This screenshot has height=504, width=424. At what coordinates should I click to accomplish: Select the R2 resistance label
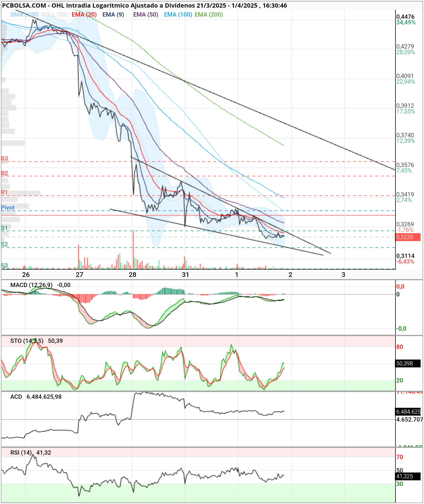tap(4, 173)
